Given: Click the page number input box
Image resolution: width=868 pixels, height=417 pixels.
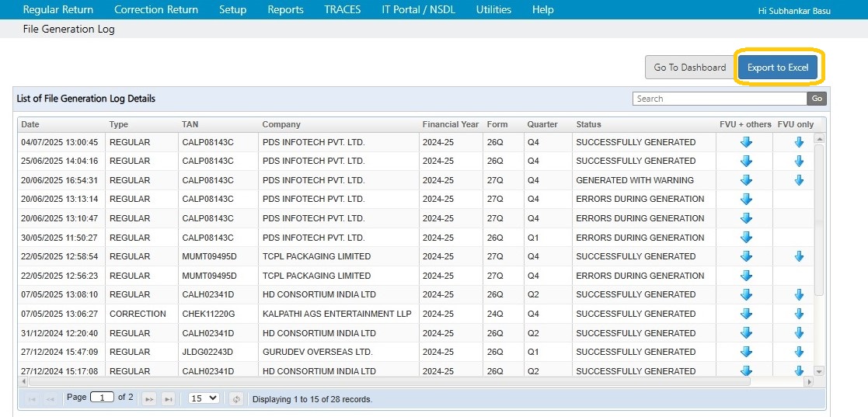Looking at the screenshot, I should pyautogui.click(x=102, y=398).
